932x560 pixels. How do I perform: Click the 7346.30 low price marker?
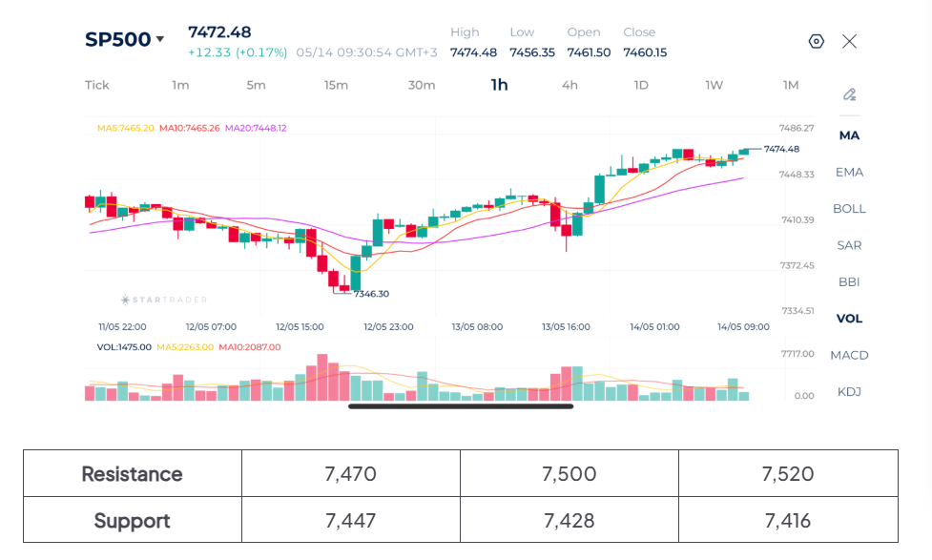371,294
